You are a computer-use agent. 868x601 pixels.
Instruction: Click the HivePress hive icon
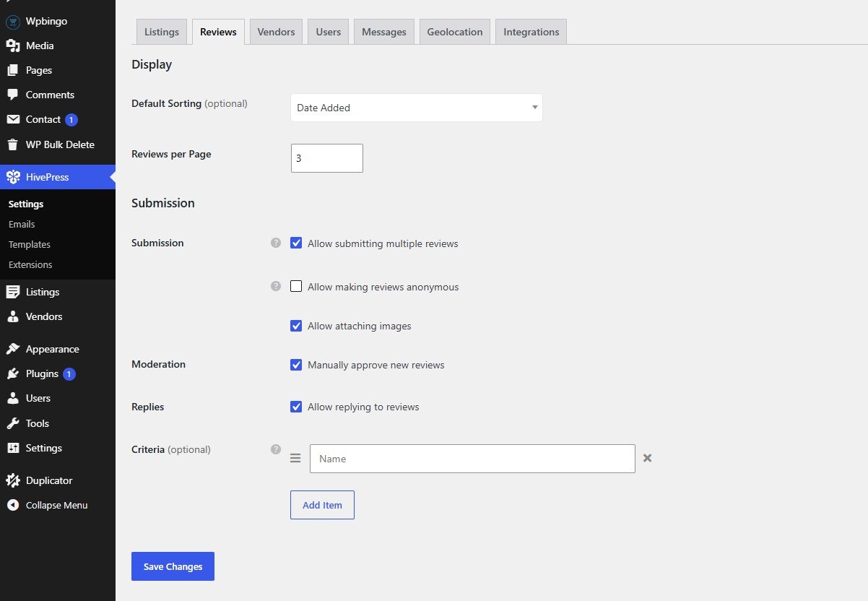click(12, 177)
